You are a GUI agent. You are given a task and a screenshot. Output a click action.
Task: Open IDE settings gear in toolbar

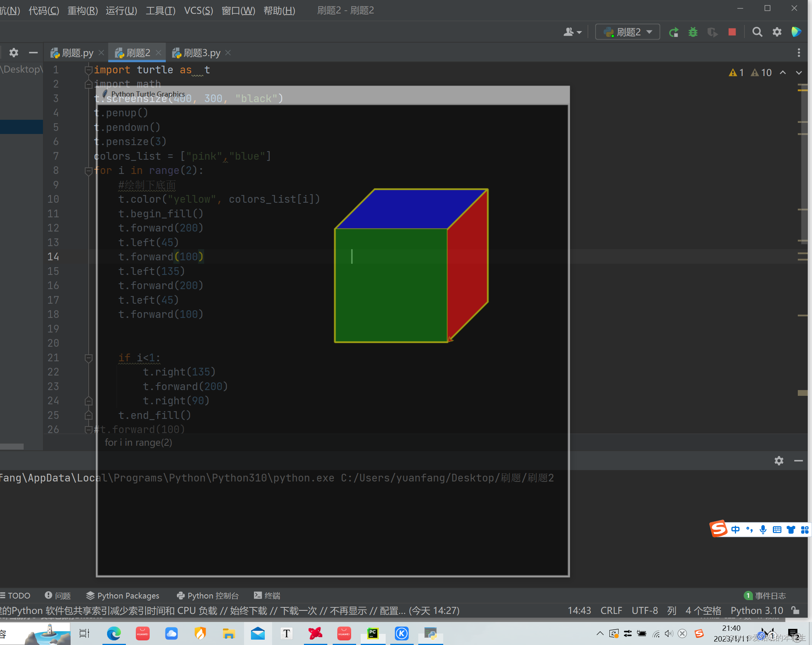point(777,32)
